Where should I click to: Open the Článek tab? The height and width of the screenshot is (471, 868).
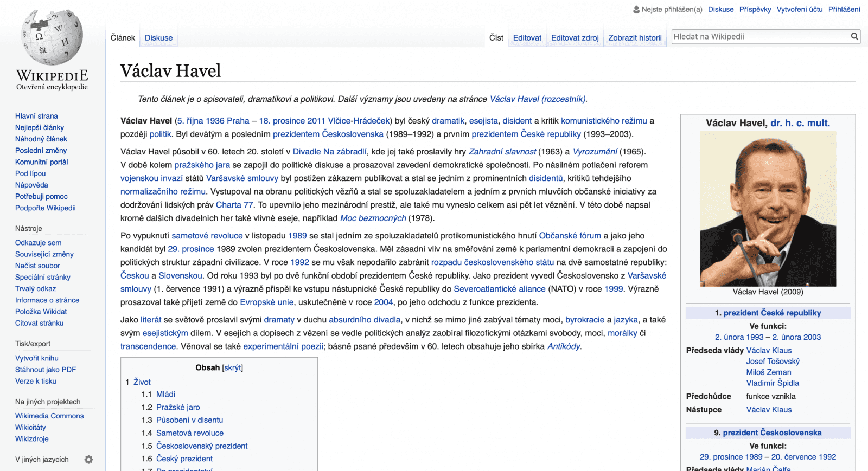(x=123, y=37)
